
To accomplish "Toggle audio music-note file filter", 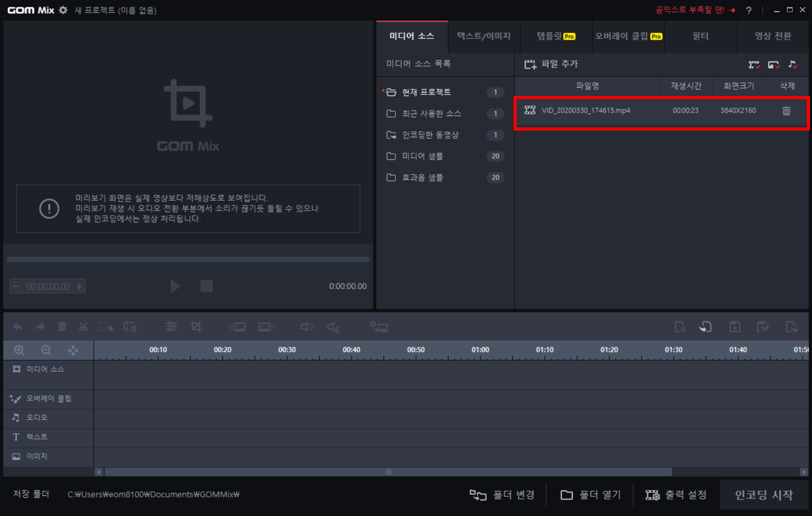I will click(793, 64).
